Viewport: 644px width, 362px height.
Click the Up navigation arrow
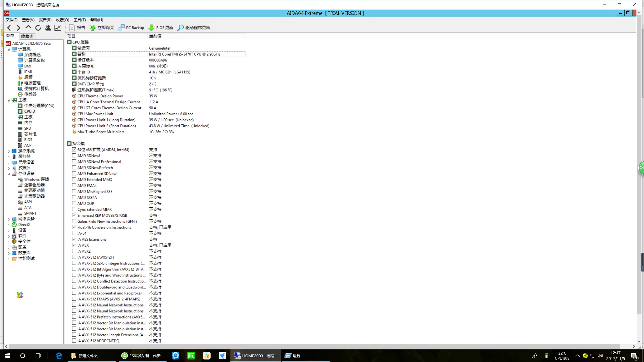pos(28,27)
